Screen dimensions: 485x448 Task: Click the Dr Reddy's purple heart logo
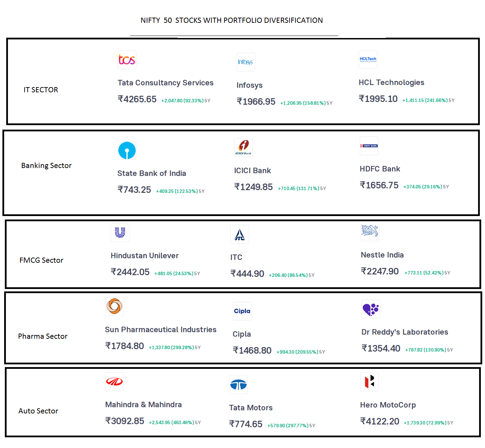pos(371,309)
